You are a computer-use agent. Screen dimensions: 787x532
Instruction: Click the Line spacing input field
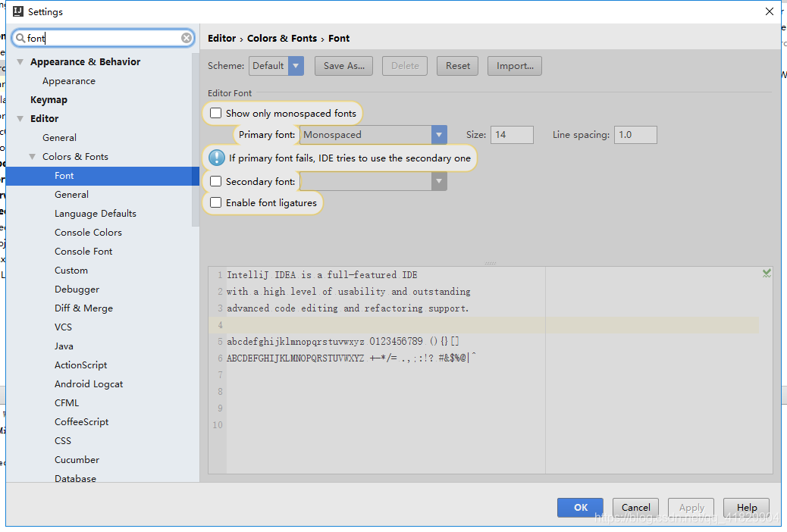635,134
